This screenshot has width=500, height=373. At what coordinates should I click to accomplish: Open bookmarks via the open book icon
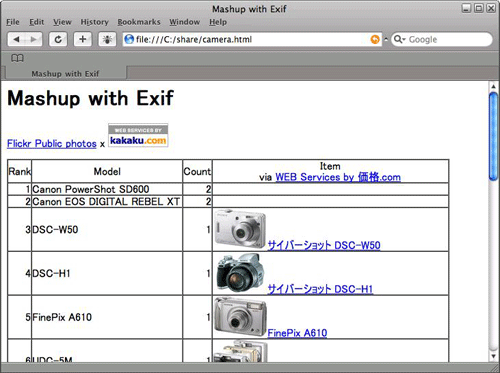17,58
